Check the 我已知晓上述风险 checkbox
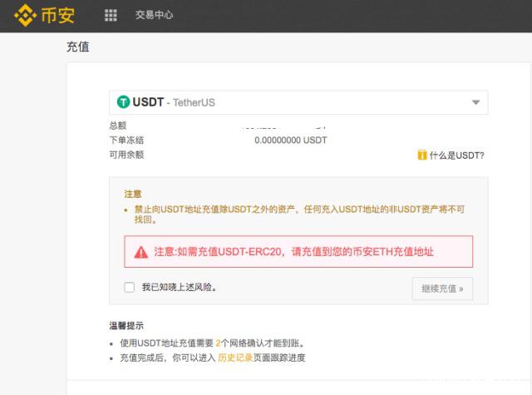Image resolution: width=532 pixels, height=395 pixels. pyautogui.click(x=130, y=287)
